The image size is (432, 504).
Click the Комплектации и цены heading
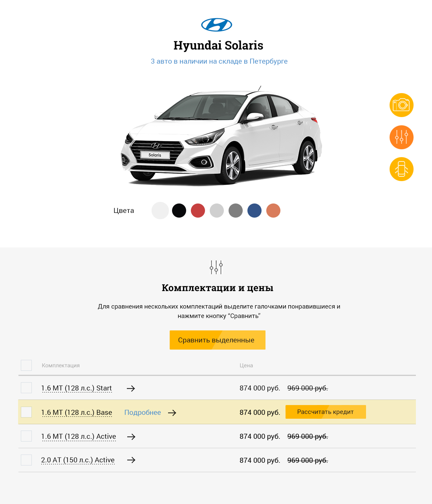pos(218,288)
